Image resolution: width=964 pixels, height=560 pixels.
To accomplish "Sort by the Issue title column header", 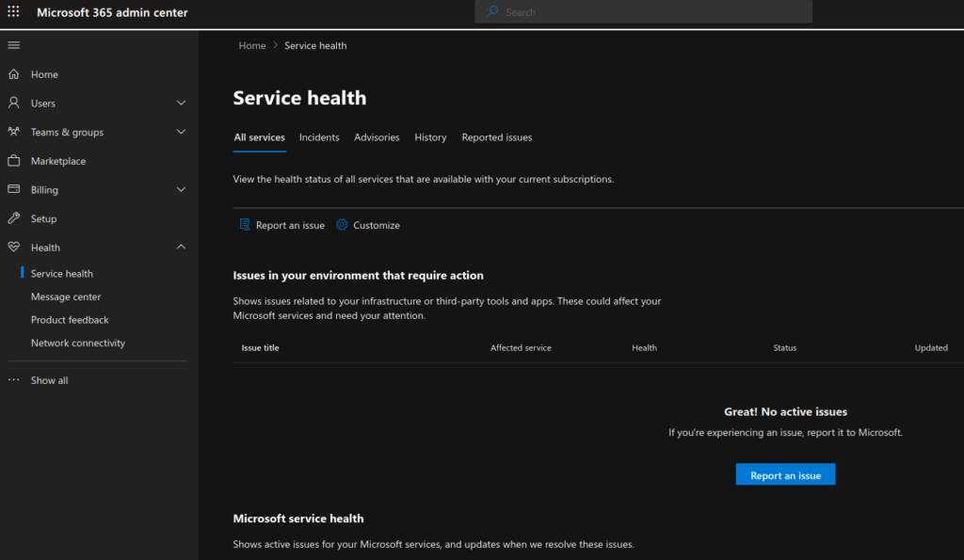I will [260, 348].
